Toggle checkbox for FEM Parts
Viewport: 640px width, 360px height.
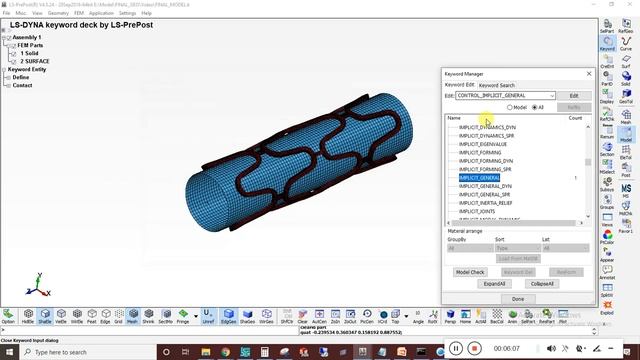click(x=13, y=46)
